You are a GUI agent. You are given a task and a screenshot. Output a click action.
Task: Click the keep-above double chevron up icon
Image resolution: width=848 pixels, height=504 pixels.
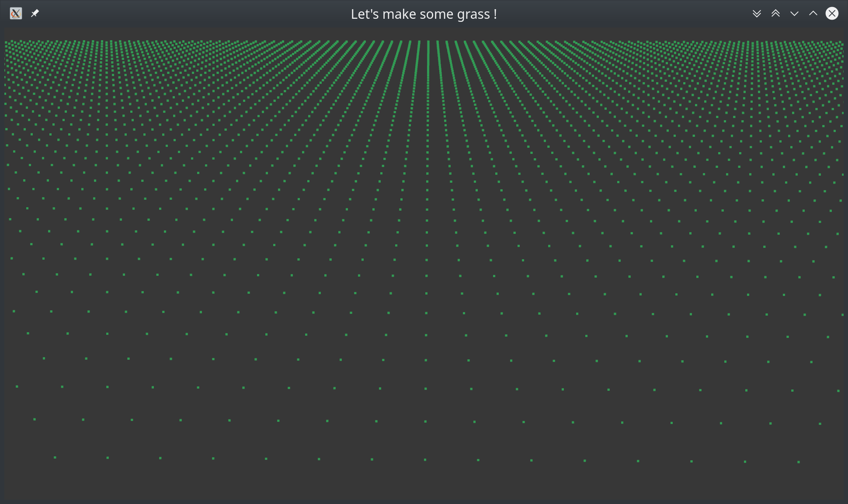pyautogui.click(x=775, y=14)
